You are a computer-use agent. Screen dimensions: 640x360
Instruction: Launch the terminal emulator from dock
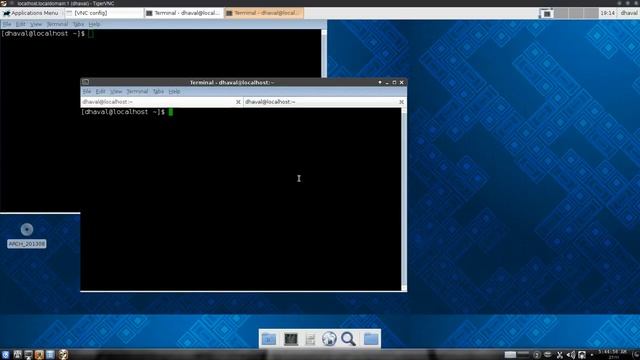(x=291, y=339)
